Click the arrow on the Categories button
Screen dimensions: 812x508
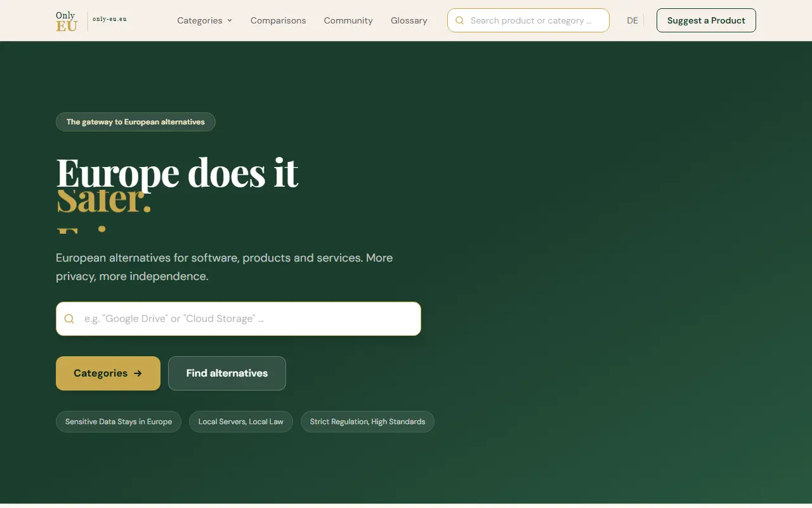(x=138, y=373)
